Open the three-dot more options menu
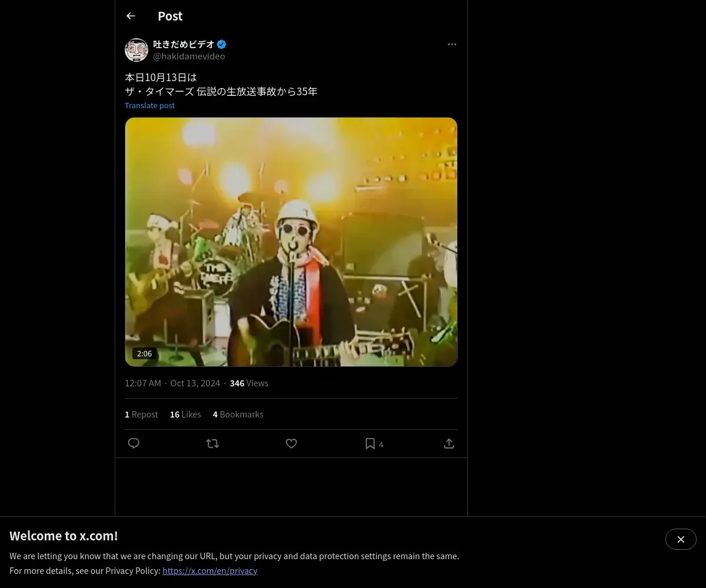Image resolution: width=706 pixels, height=588 pixels. pos(452,44)
